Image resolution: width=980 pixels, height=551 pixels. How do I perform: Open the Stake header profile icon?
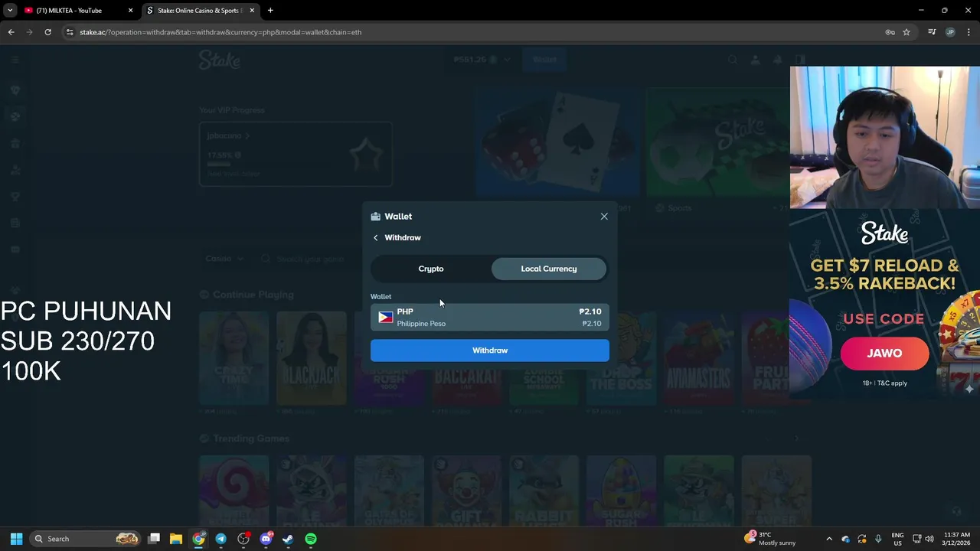(x=755, y=60)
